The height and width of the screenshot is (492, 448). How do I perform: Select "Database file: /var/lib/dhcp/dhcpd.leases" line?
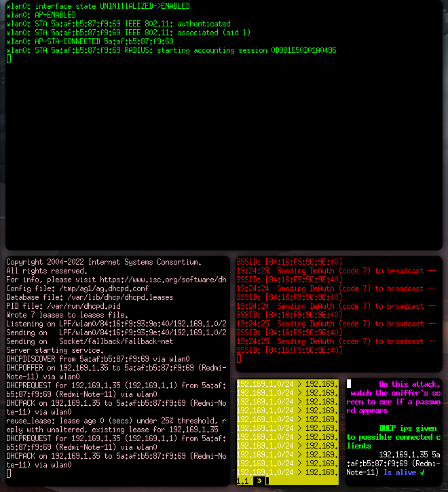(90, 297)
